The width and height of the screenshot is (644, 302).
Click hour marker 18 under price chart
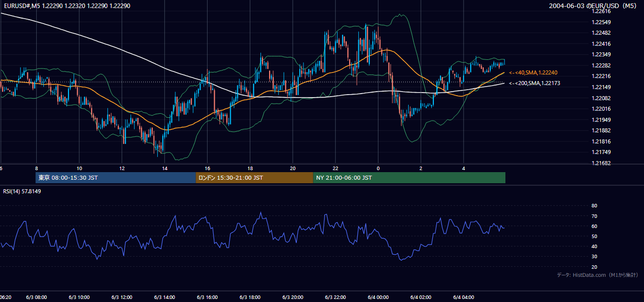click(x=250, y=168)
